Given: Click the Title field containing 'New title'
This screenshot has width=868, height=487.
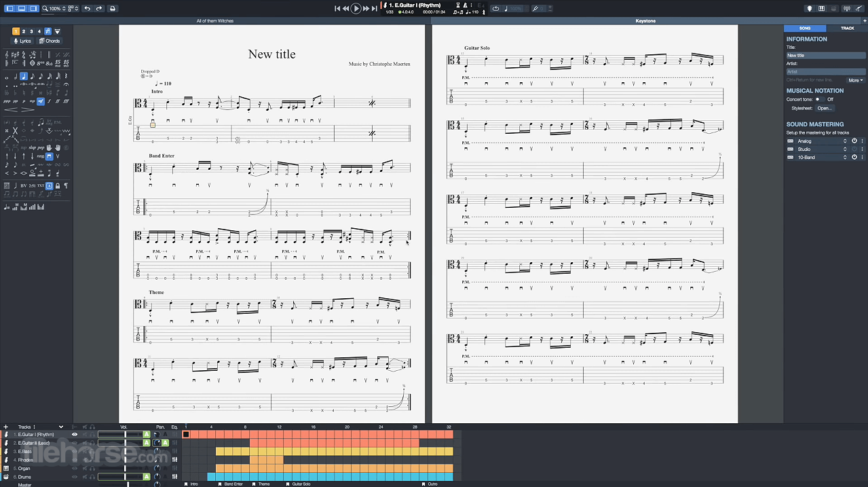Looking at the screenshot, I should pos(826,56).
